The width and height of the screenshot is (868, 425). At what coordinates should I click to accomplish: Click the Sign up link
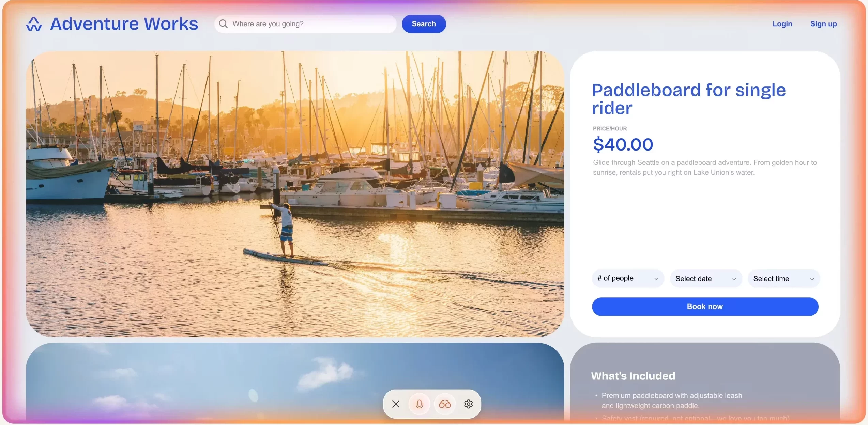click(823, 24)
